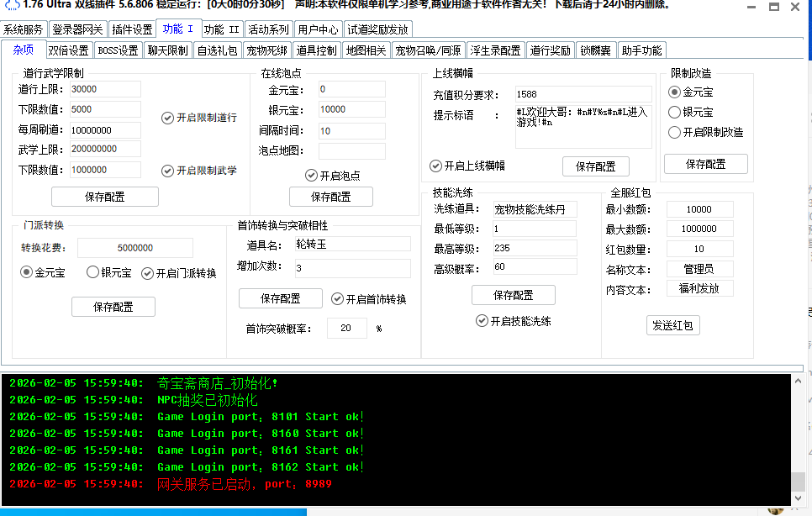Click the log panel scroll down arrow
The height and width of the screenshot is (516, 812).
[799, 498]
